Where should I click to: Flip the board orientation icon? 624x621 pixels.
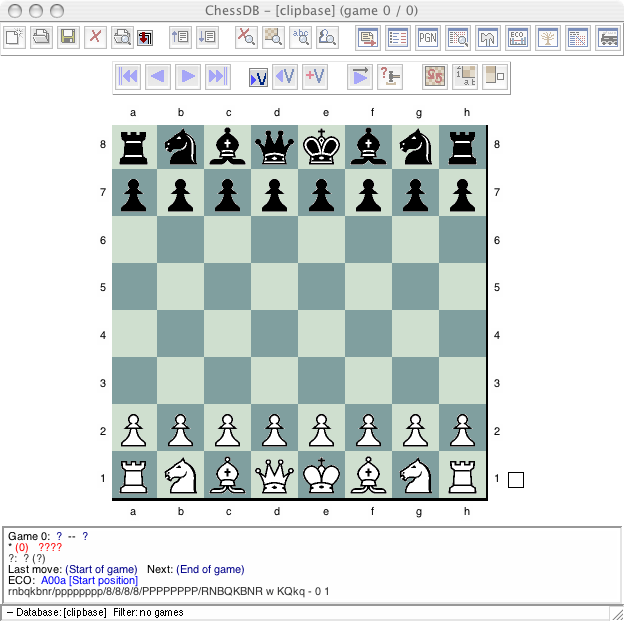point(435,76)
